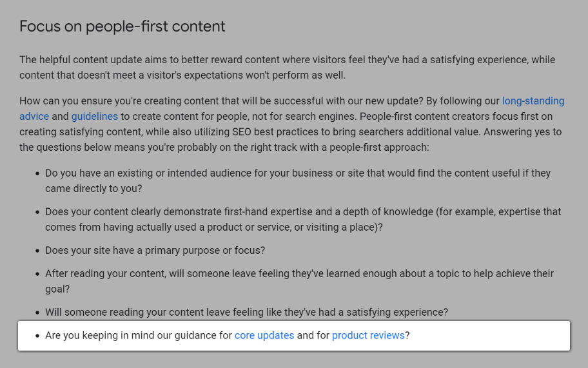Select the bullet text about existing or intended audience

click(297, 173)
